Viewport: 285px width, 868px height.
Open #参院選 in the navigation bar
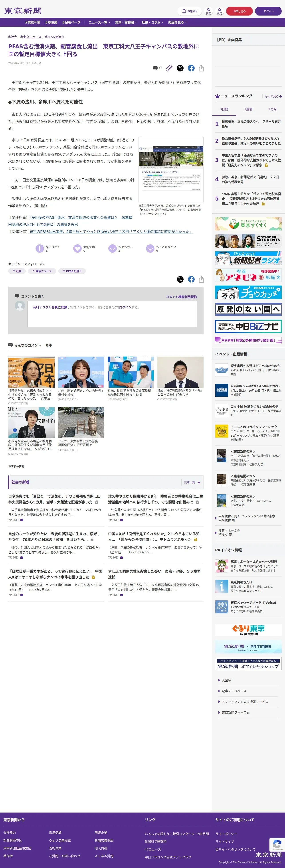[x=51, y=22]
